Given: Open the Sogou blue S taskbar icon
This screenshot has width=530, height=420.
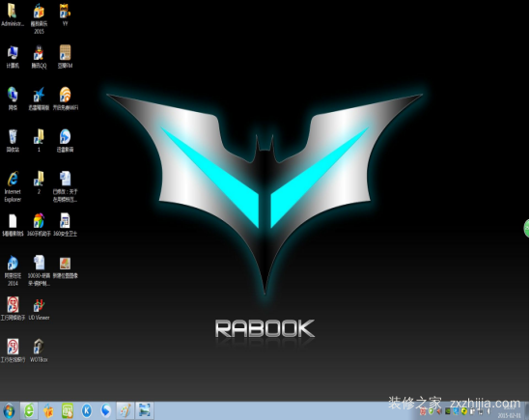Looking at the screenshot, I should 106,411.
